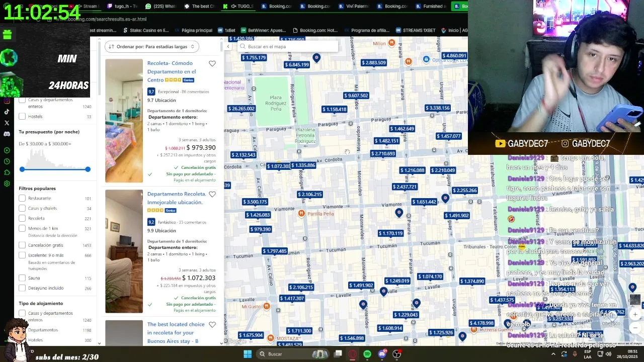644x362 pixels.
Task: Open the Ordenar por: Para estadías largas dropdown
Action: coord(152,46)
